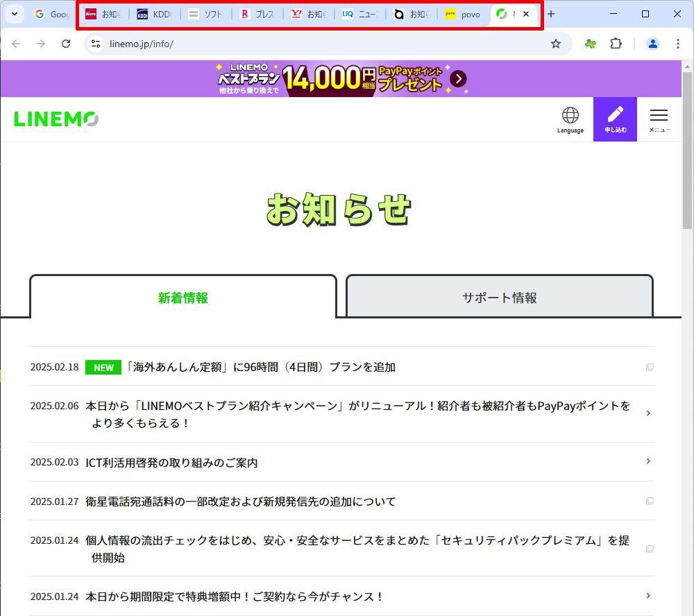Click the address bar showing linemo.jp/info/
The width and height of the screenshot is (694, 616).
point(328,44)
